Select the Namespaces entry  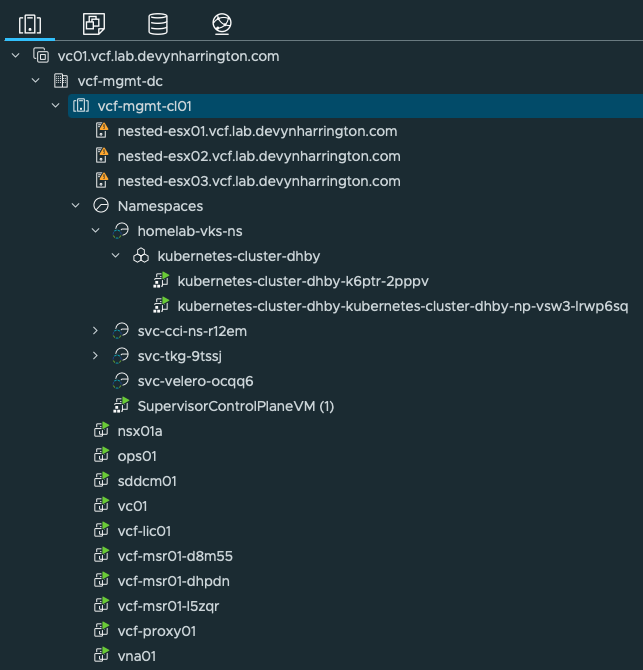[x=160, y=206]
